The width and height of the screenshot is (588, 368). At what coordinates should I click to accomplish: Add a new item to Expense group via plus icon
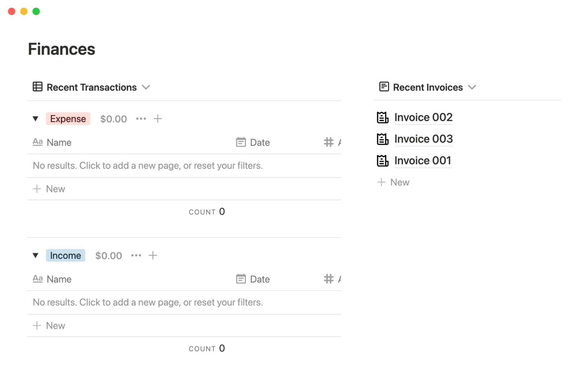158,119
